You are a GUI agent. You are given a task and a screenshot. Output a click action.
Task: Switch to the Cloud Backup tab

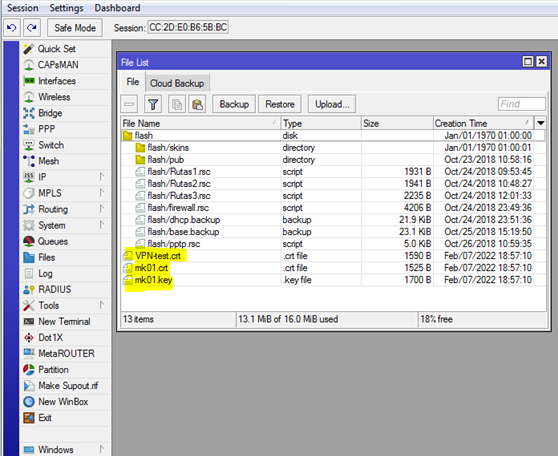click(x=177, y=83)
